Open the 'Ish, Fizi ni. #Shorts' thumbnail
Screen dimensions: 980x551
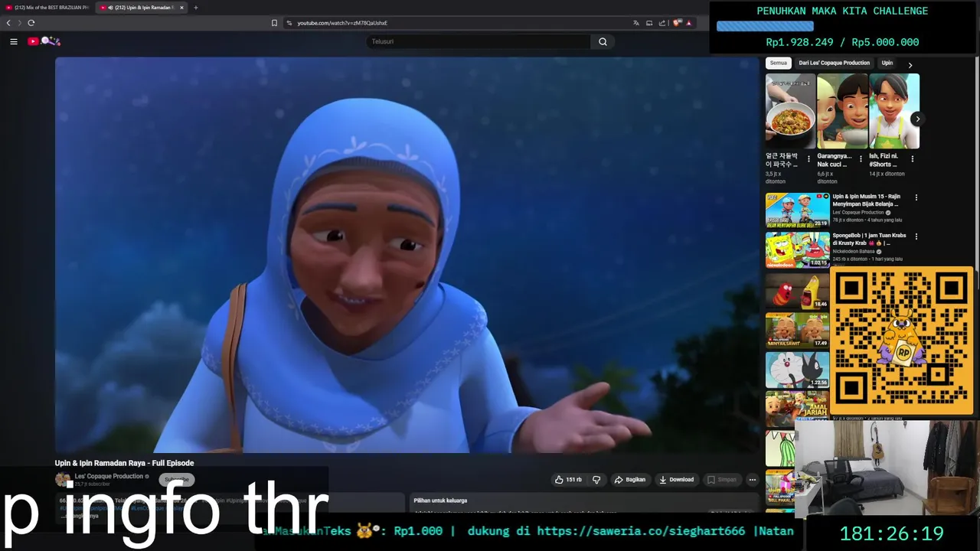click(894, 111)
